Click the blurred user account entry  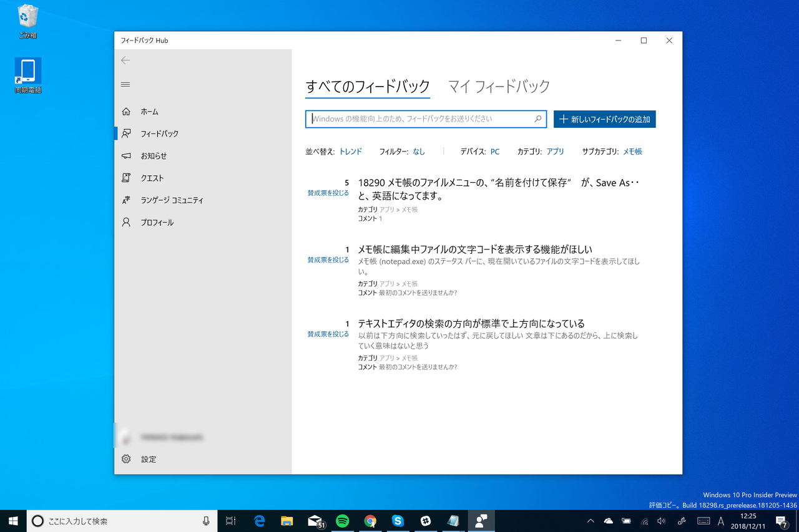[x=203, y=437]
